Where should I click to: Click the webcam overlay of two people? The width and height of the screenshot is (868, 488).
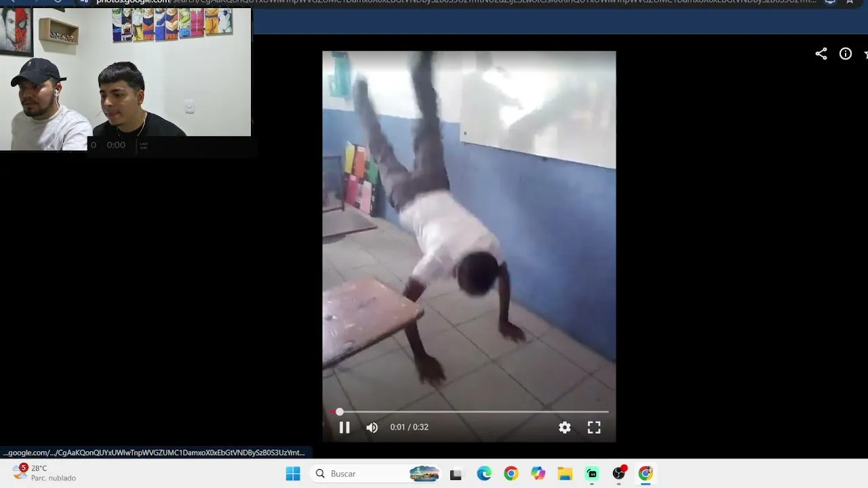(x=125, y=79)
